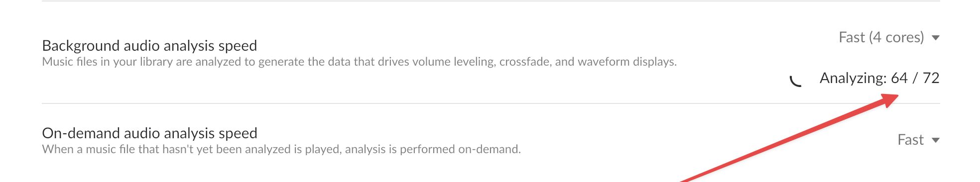Viewport: 980px width, 182px height.
Task: Click the arrow beside Fast (4 cores)
Action: [935, 38]
